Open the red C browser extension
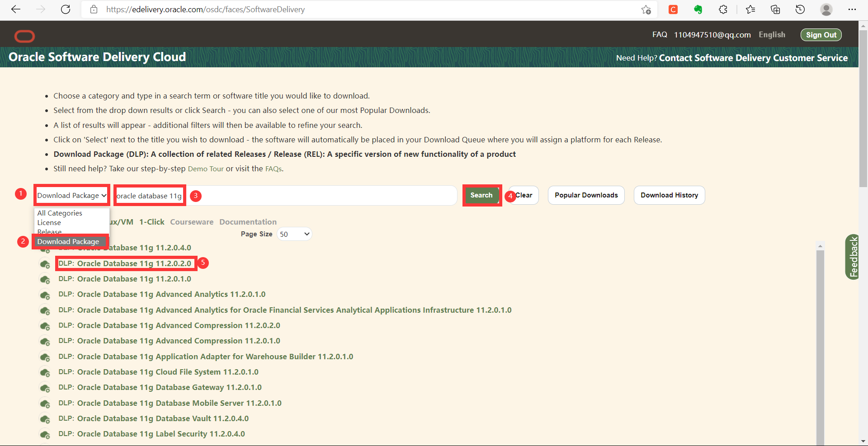This screenshot has height=446, width=868. [x=673, y=9]
